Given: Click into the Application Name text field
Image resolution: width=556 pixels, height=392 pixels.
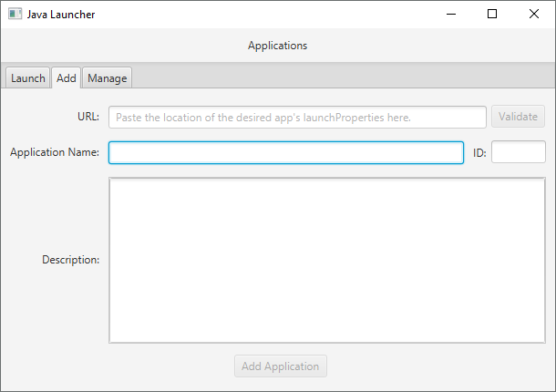Looking at the screenshot, I should tap(285, 152).
